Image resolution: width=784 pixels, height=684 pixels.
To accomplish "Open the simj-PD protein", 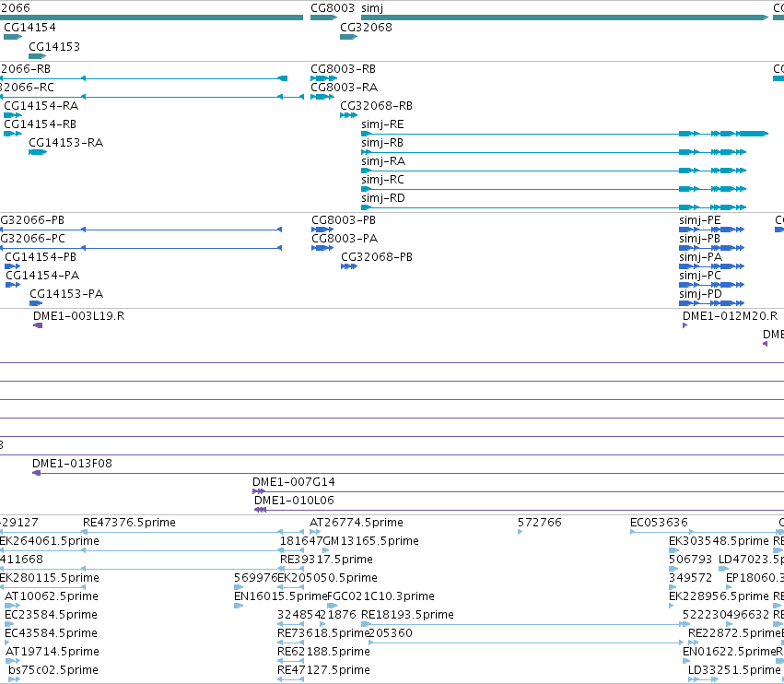I will click(x=700, y=294).
